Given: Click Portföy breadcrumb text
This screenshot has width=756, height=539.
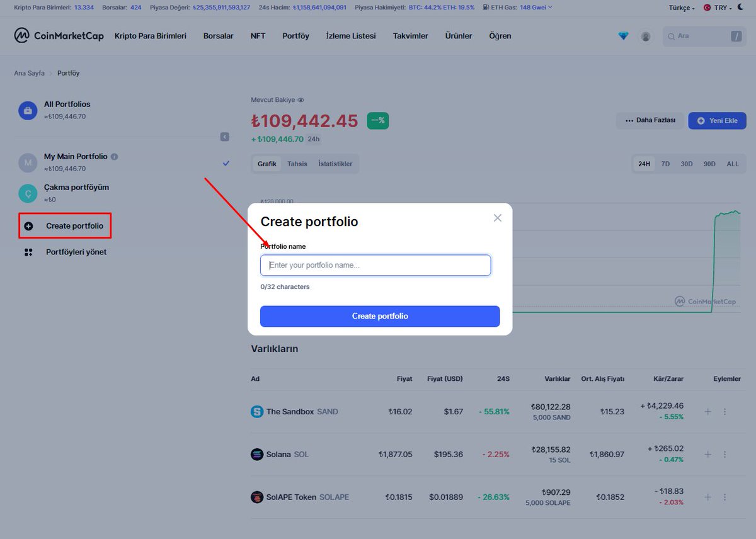Looking at the screenshot, I should (68, 73).
